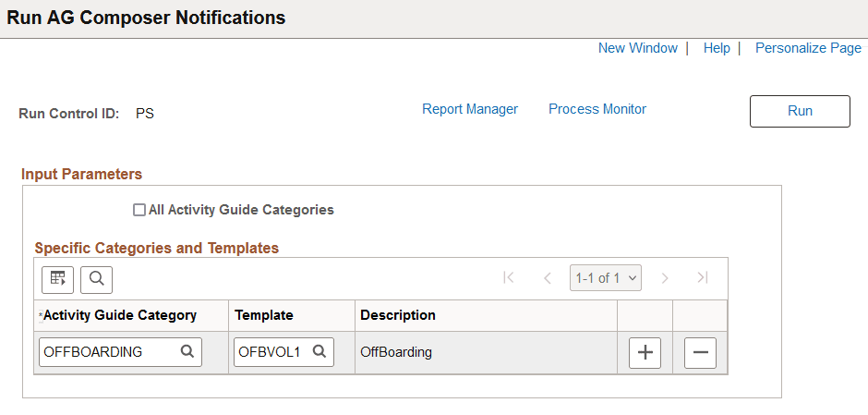This screenshot has height=415, width=868.
Task: Expand the 1-1 of 1 row dropdown
Action: click(x=606, y=277)
